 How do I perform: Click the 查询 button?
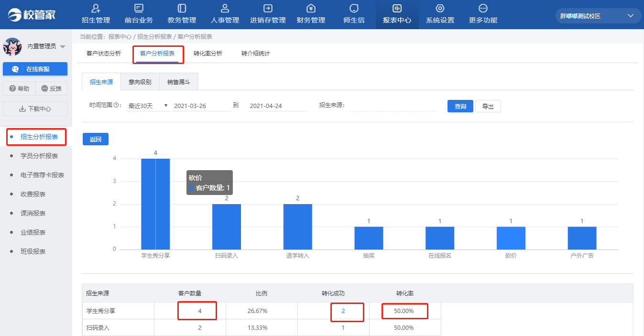pyautogui.click(x=460, y=106)
